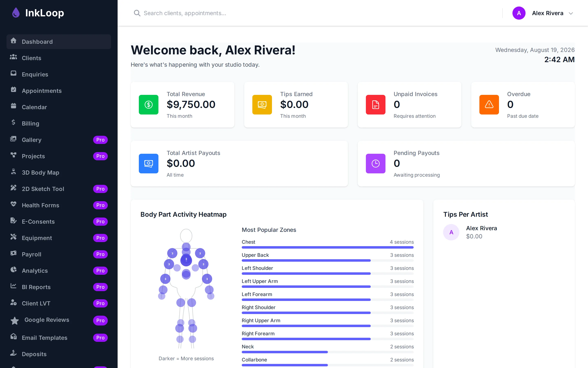Open Appointments in the sidebar
The image size is (588, 368).
point(59,91)
